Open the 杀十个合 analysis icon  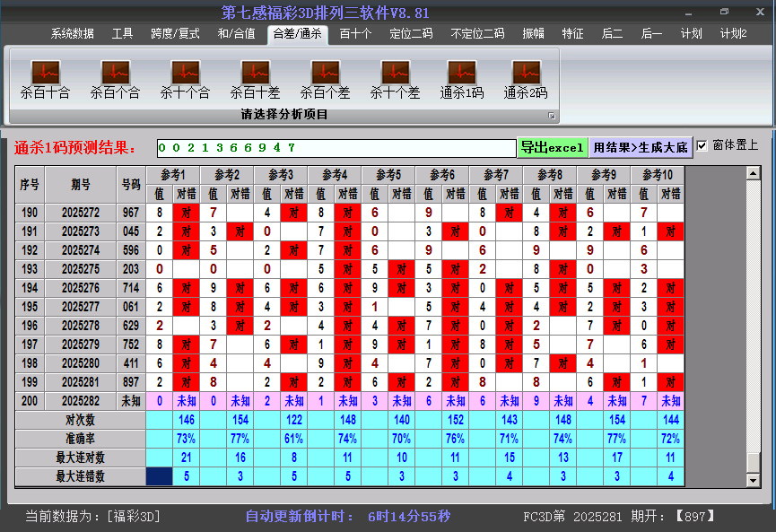pos(185,74)
